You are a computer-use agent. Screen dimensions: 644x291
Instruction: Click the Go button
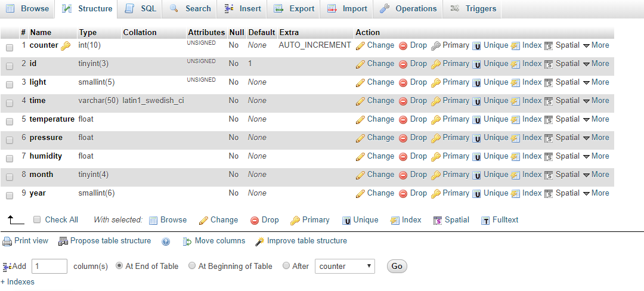tap(397, 266)
